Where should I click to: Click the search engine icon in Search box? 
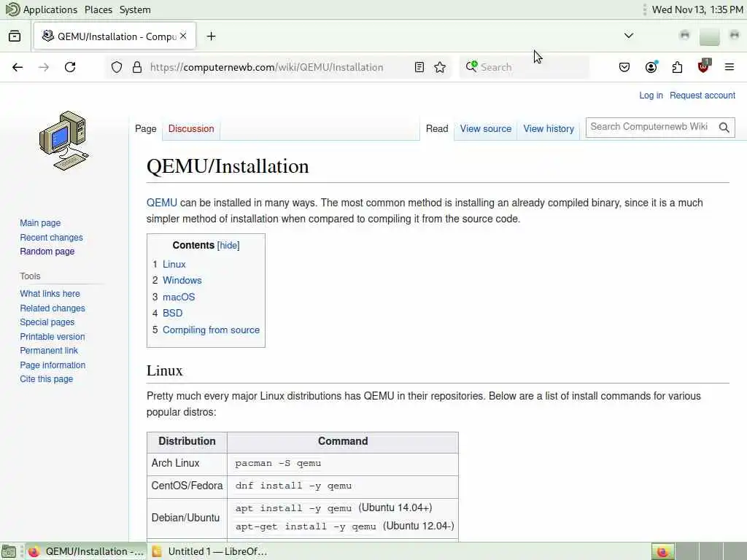click(x=472, y=66)
